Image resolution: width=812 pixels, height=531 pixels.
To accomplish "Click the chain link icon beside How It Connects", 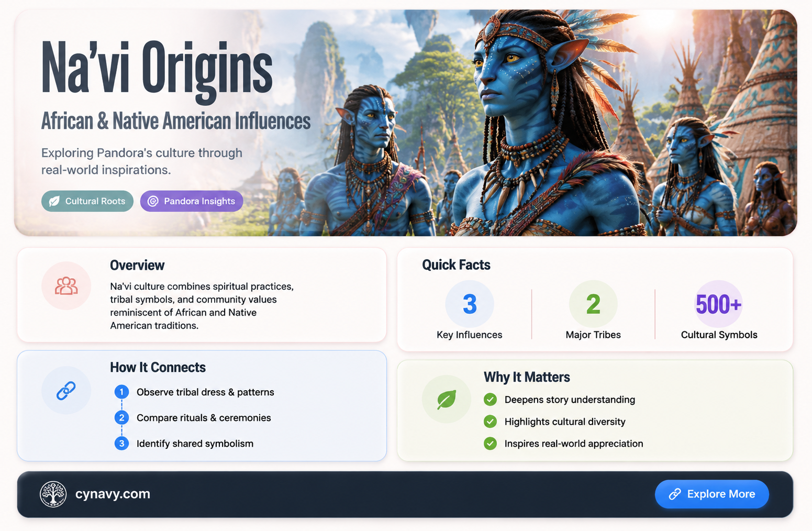I will 66,391.
